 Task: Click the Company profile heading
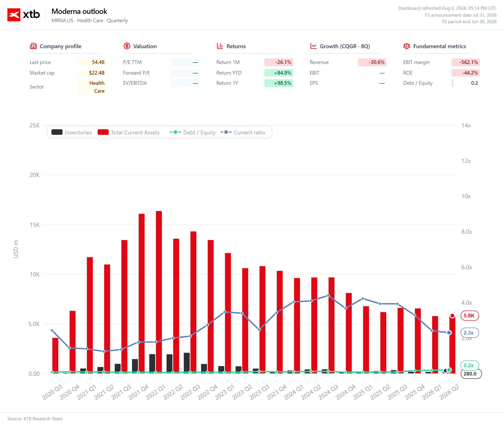60,46
